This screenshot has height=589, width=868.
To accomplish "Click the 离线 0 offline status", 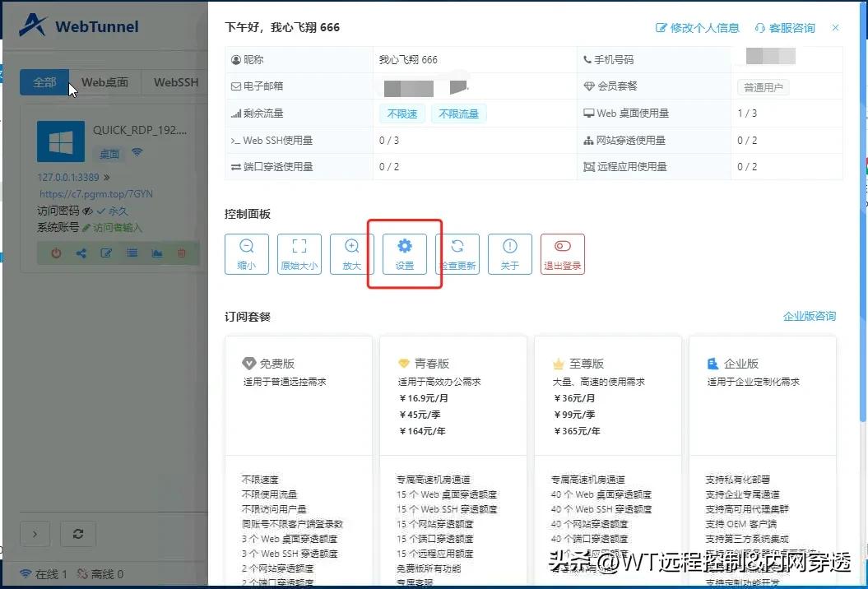I will [x=100, y=574].
